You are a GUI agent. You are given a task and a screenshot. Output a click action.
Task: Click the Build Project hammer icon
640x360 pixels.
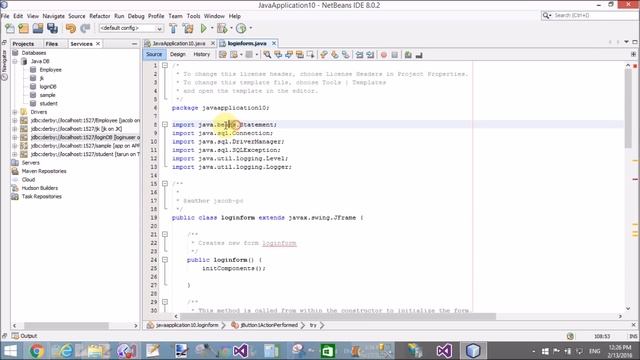click(x=173, y=28)
